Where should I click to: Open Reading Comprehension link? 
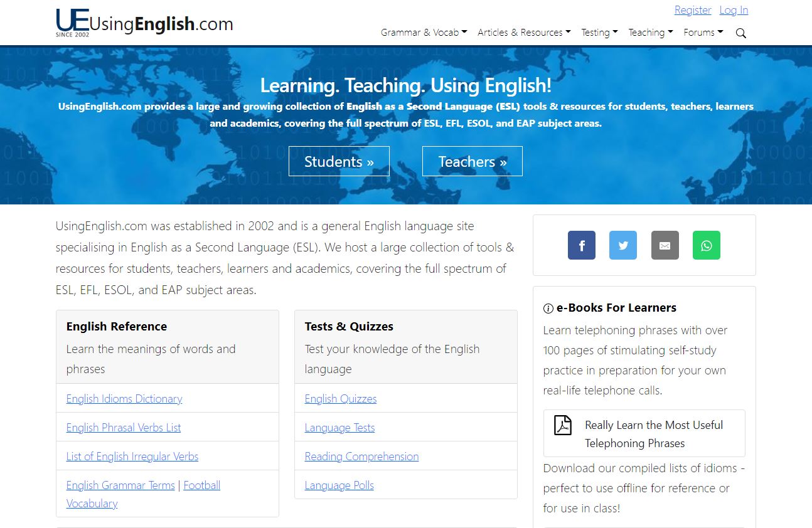pyautogui.click(x=361, y=457)
